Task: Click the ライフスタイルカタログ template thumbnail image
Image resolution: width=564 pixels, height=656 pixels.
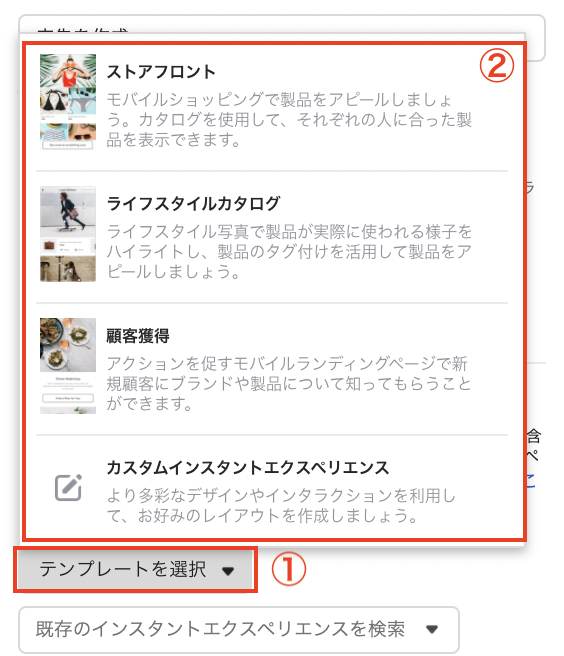Action: click(68, 234)
